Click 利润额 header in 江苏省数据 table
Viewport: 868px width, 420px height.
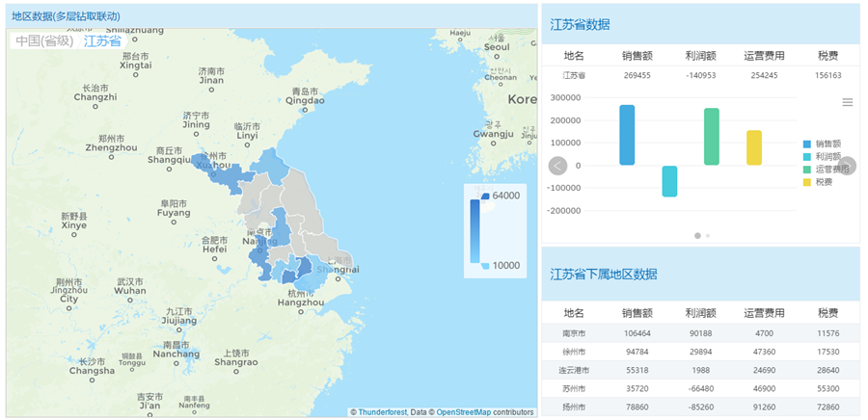[700, 55]
